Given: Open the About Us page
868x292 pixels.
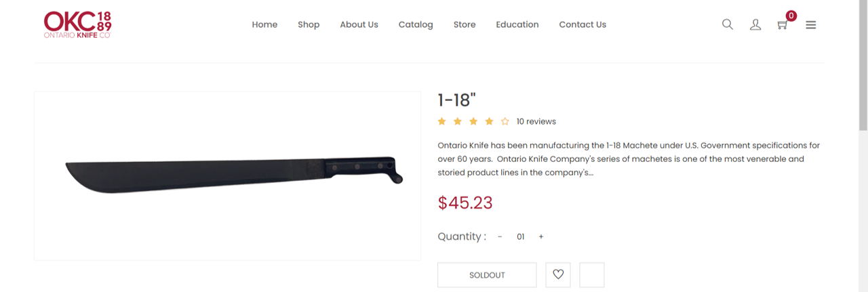Looking at the screenshot, I should 359,24.
